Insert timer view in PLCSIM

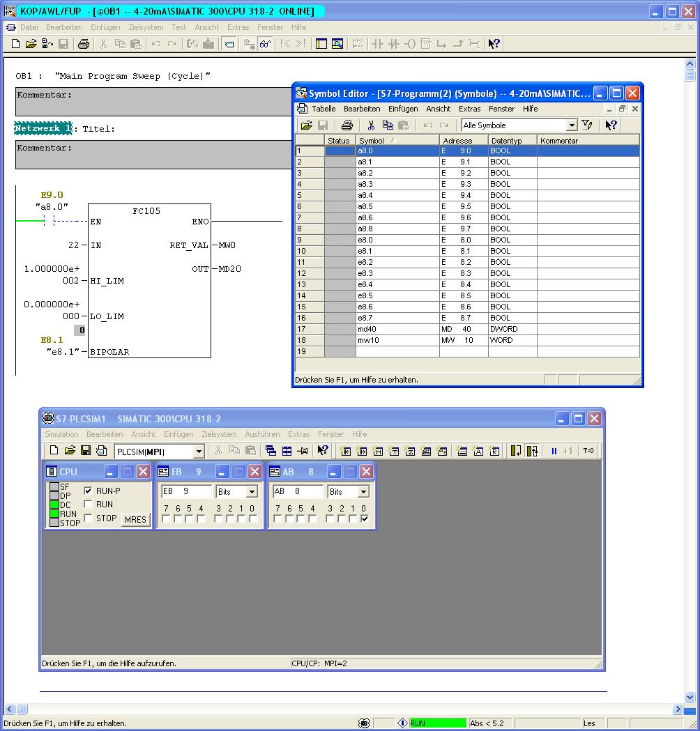pyautogui.click(x=394, y=451)
